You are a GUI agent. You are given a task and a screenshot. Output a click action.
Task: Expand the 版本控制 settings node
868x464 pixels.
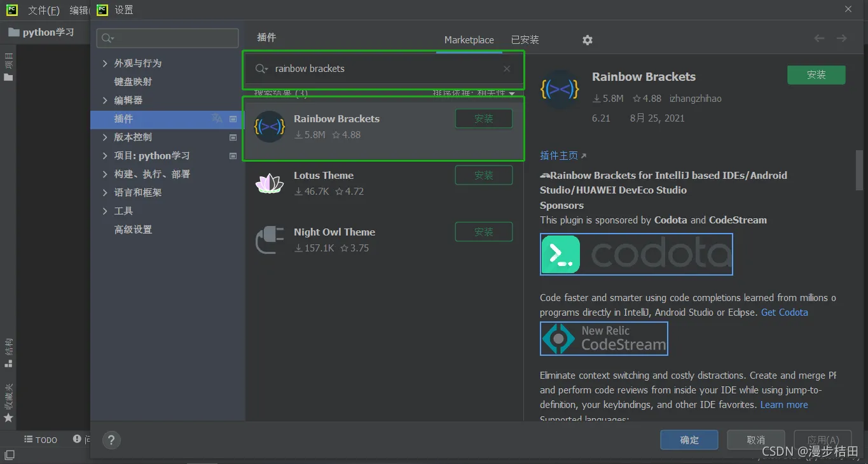pyautogui.click(x=106, y=137)
